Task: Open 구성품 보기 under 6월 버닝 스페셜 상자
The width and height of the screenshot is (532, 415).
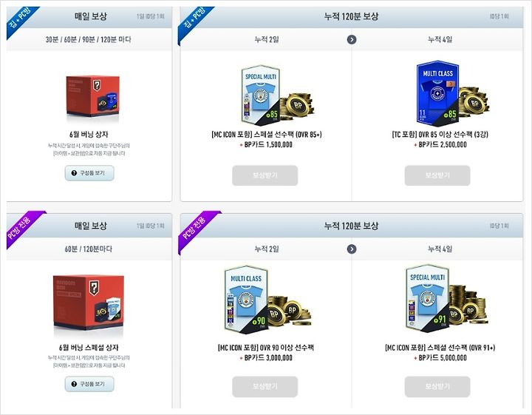Action: (x=89, y=384)
